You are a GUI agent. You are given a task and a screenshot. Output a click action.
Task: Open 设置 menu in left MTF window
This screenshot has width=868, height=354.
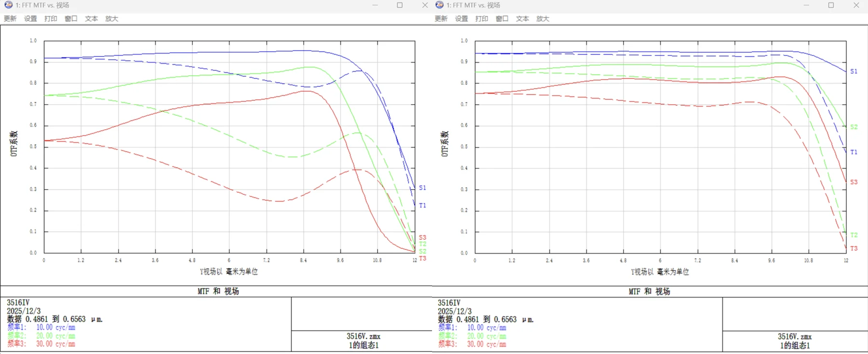(x=30, y=18)
